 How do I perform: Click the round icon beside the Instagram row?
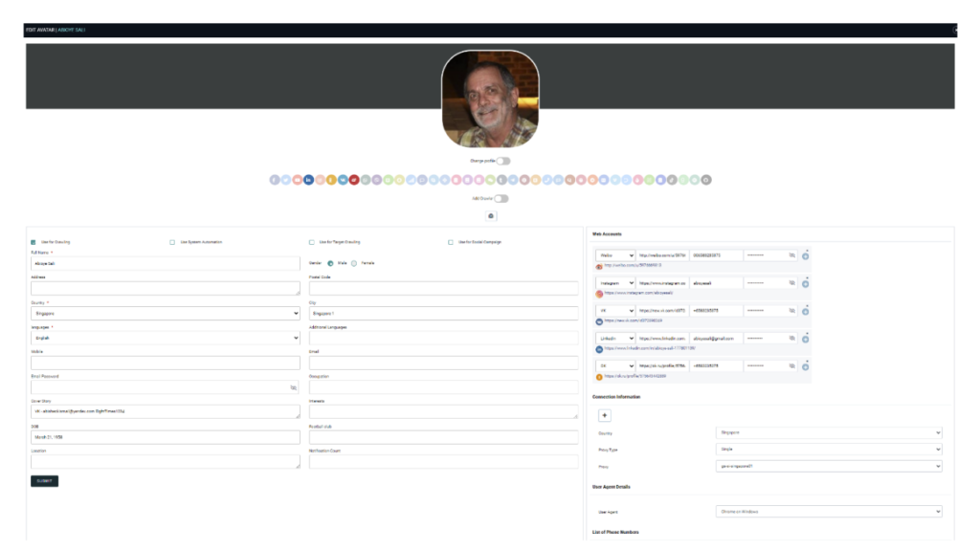(x=805, y=283)
